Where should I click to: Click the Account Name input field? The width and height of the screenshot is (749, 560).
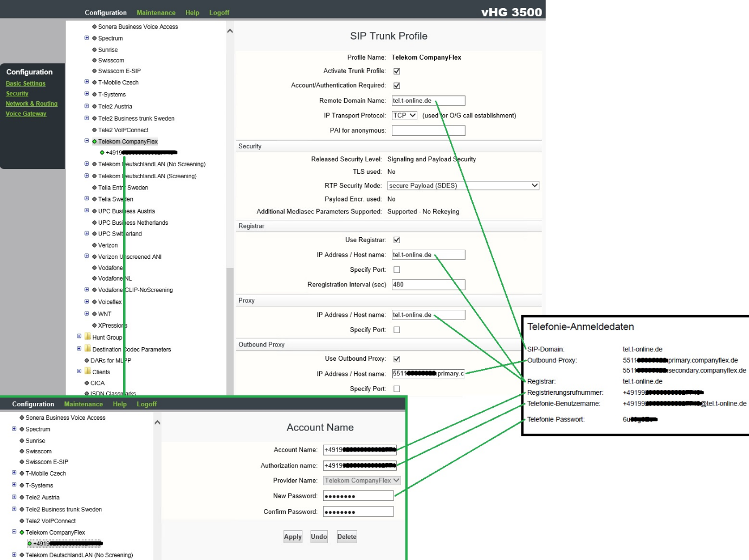tap(360, 450)
